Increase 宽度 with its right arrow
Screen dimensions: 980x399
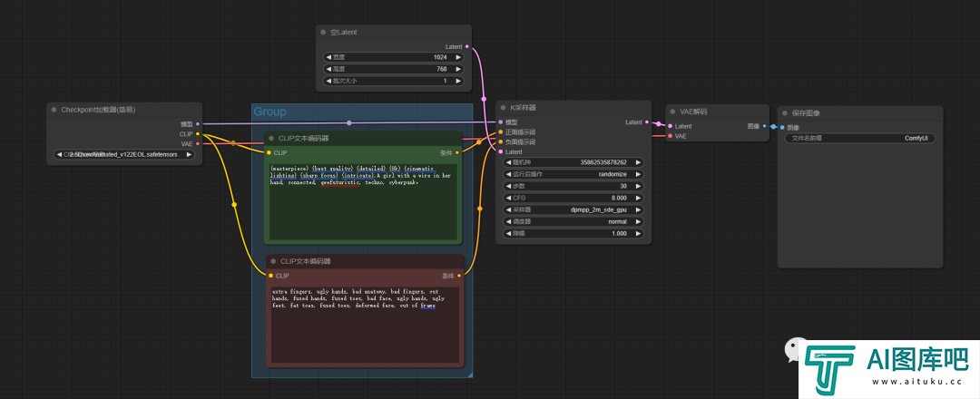click(459, 57)
